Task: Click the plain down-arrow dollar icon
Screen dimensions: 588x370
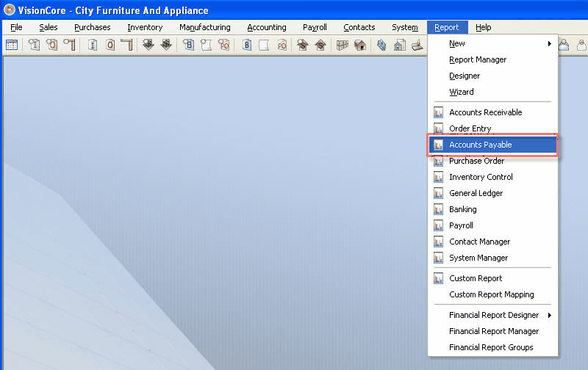Action: (166, 45)
